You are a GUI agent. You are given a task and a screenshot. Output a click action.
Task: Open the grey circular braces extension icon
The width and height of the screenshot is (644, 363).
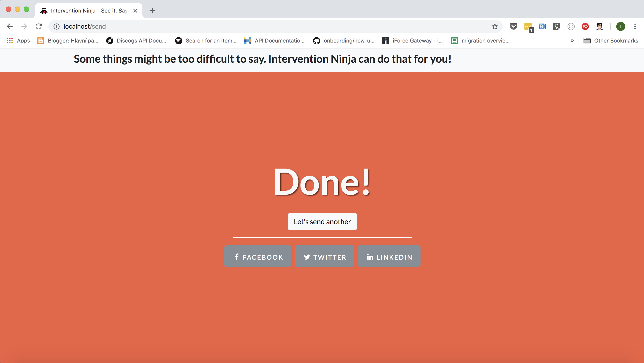click(x=571, y=26)
